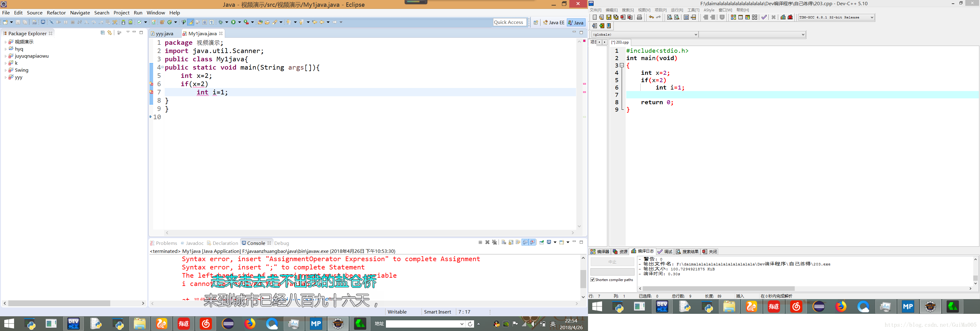Toggle Shorten compiler paths checkbox

(x=593, y=280)
